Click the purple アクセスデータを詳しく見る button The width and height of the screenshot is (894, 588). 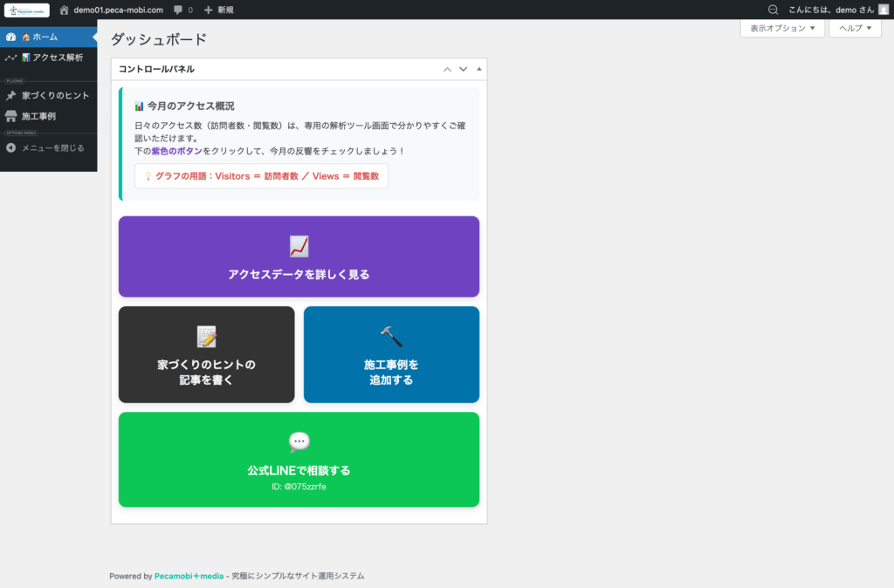coord(299,256)
